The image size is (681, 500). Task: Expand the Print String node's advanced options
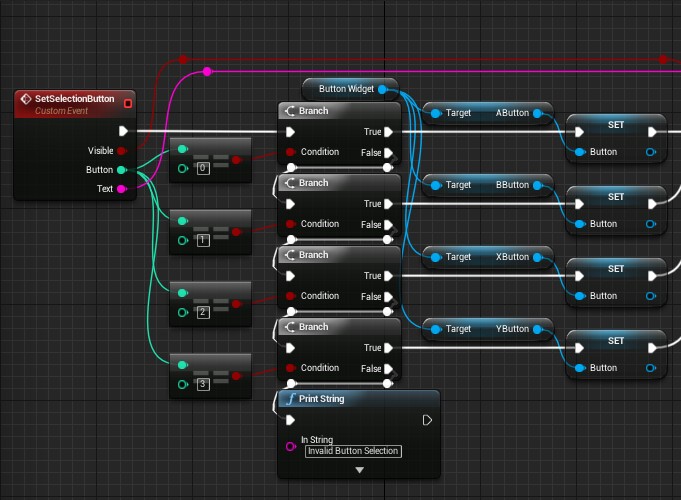(x=358, y=469)
